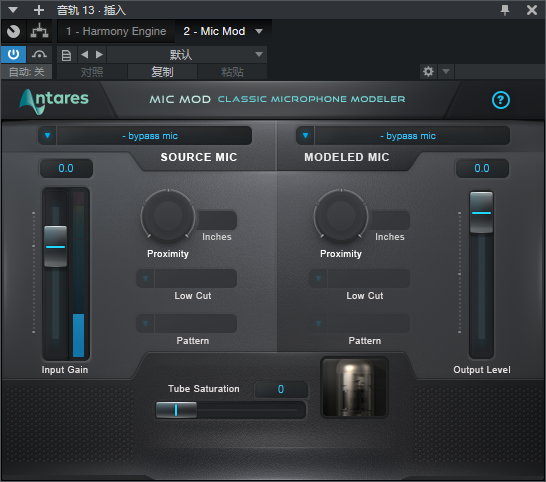Viewport: 546px width, 482px height.
Task: Go to previous preset arrow
Action: click(x=84, y=54)
